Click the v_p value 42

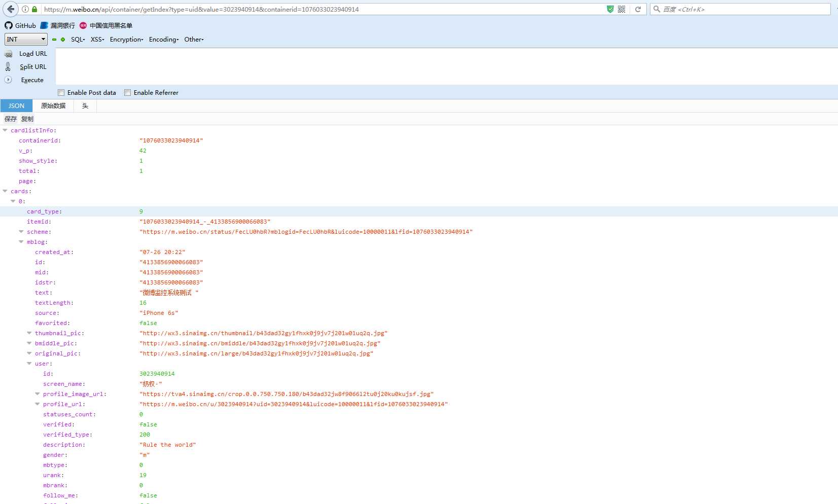coord(143,151)
